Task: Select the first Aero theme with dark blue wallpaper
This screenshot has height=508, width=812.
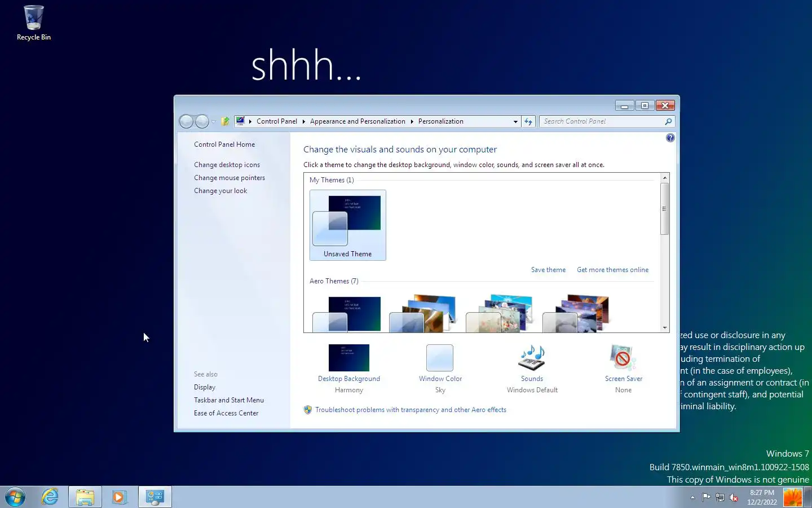Action: coord(348,313)
